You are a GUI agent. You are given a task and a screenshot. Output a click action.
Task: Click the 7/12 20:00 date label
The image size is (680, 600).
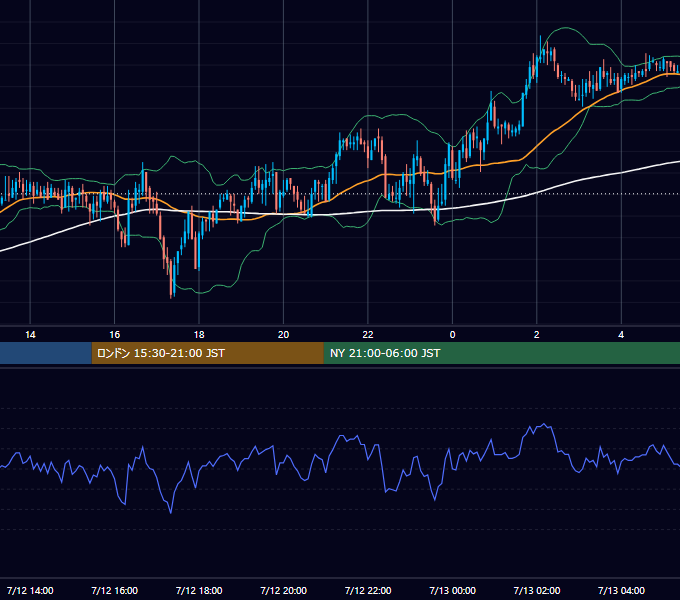click(x=283, y=590)
